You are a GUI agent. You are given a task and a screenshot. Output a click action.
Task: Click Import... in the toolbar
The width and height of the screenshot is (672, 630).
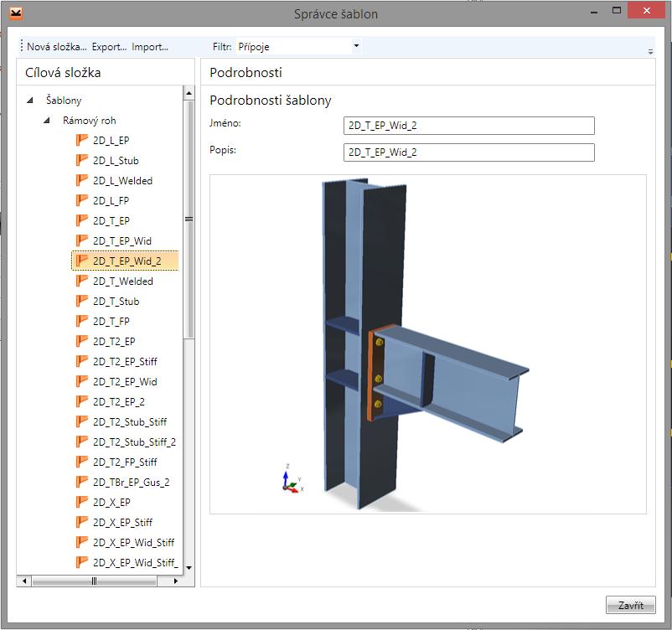pos(150,47)
